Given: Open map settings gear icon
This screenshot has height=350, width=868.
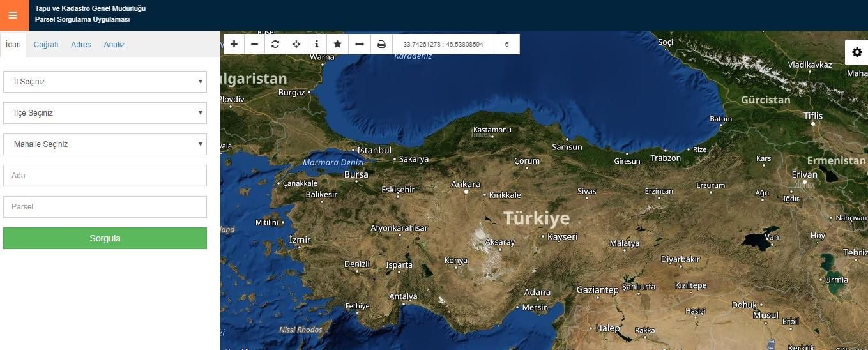Looking at the screenshot, I should [857, 52].
